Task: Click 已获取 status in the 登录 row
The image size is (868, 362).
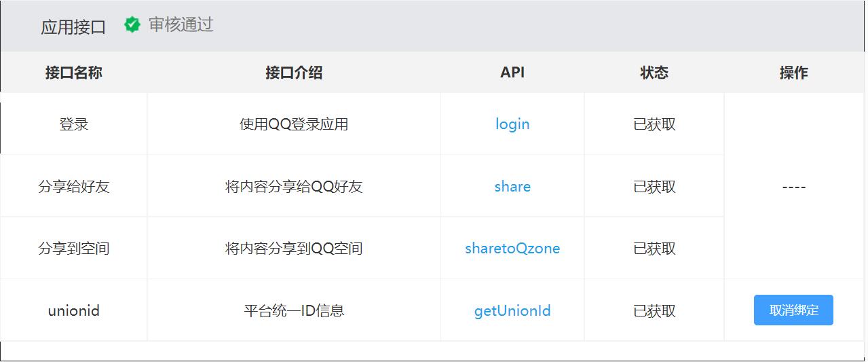Action: (x=654, y=125)
